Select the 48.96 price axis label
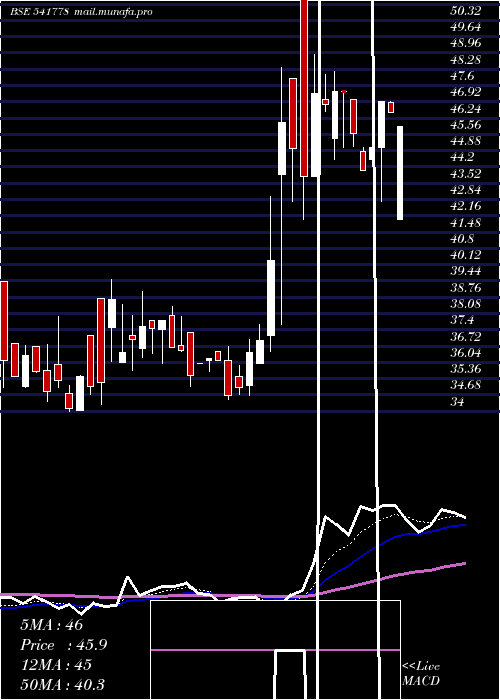Viewport: 500px width, 700px height. click(466, 44)
